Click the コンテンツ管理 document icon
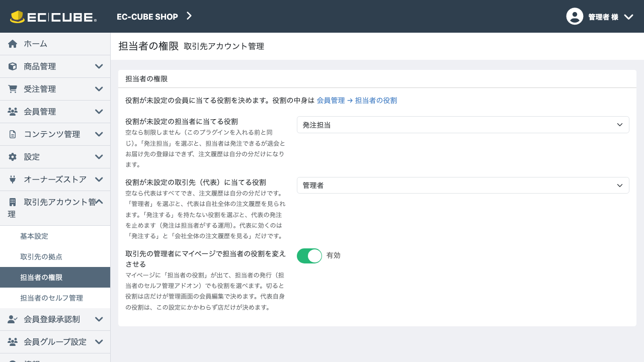Image resolution: width=644 pixels, height=362 pixels. coord(13,134)
